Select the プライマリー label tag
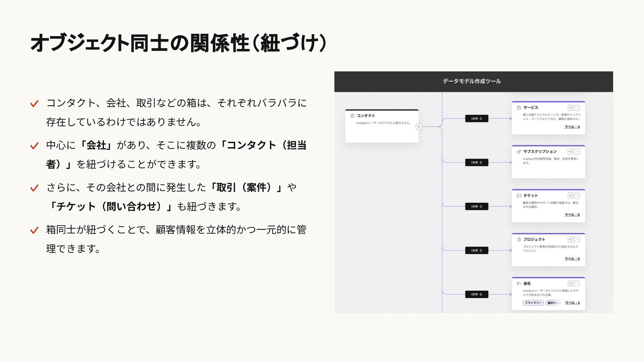644x362 pixels. [x=533, y=303]
